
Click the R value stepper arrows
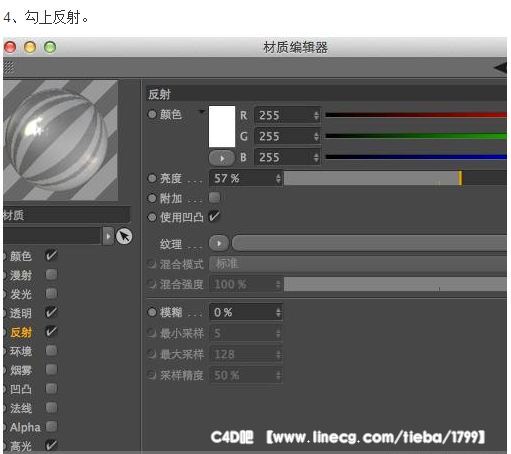[316, 116]
